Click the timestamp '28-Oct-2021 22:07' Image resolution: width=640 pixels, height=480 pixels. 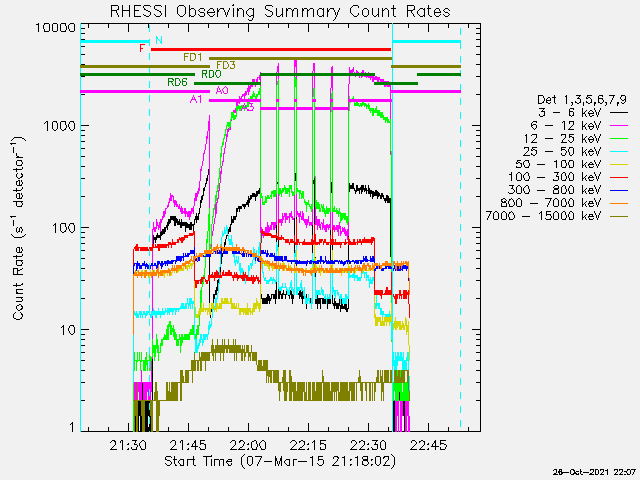click(x=595, y=472)
